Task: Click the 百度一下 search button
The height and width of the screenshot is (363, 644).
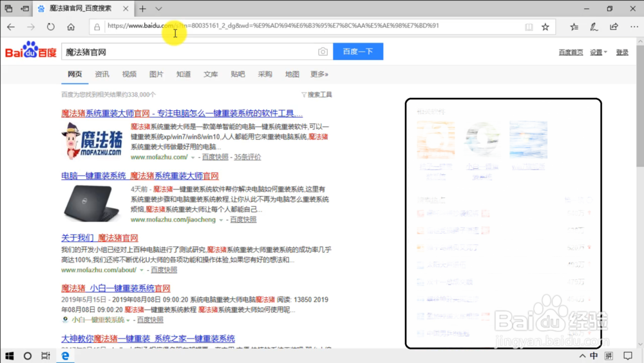Action: 358,52
